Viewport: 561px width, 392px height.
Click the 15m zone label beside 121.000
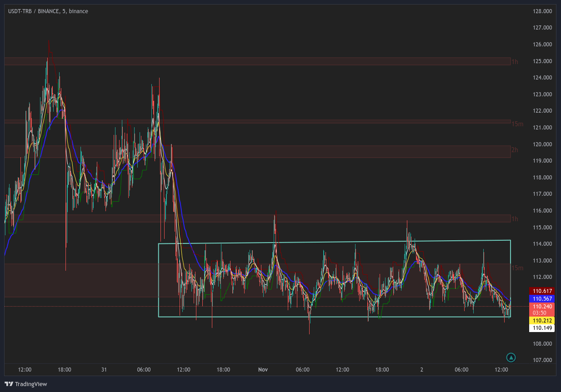click(x=517, y=124)
